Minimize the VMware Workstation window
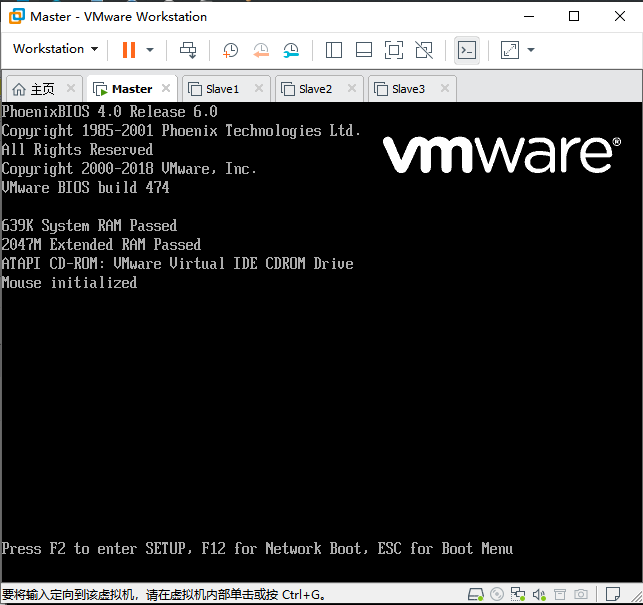The height and width of the screenshot is (605, 643). (x=529, y=16)
